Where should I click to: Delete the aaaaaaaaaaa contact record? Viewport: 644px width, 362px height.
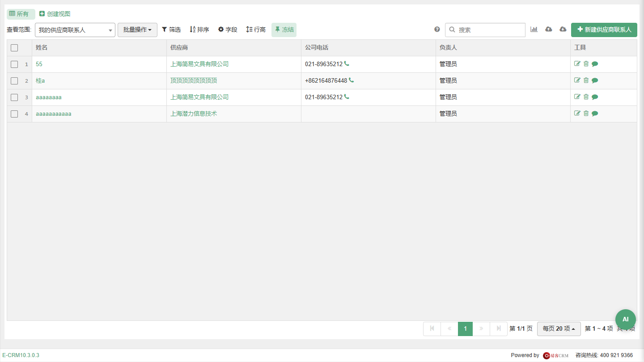(x=586, y=114)
